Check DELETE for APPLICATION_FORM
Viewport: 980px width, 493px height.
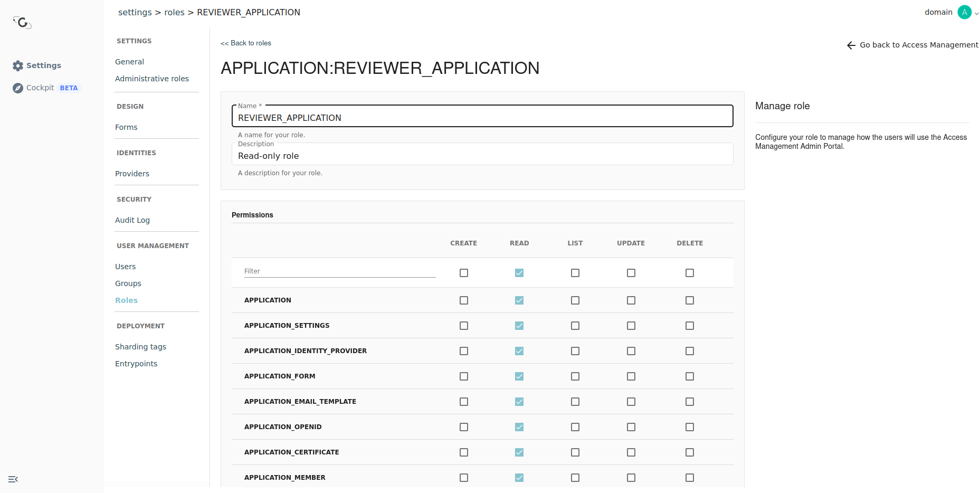click(689, 376)
